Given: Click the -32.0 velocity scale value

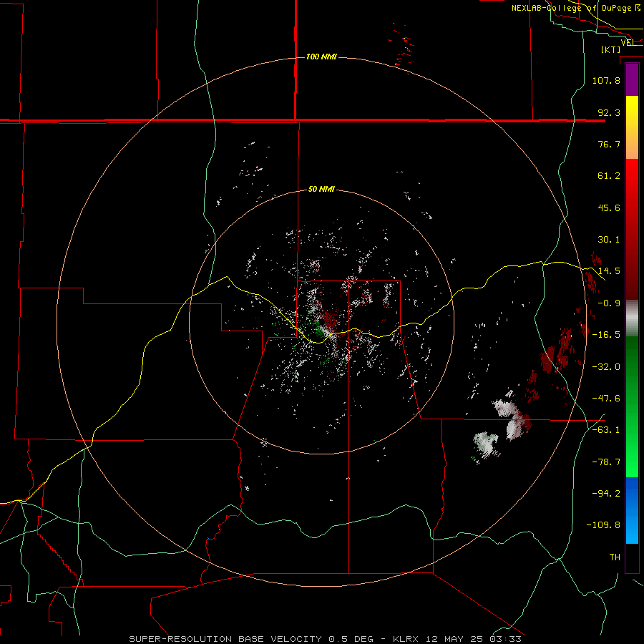Looking at the screenshot, I should (x=606, y=367).
